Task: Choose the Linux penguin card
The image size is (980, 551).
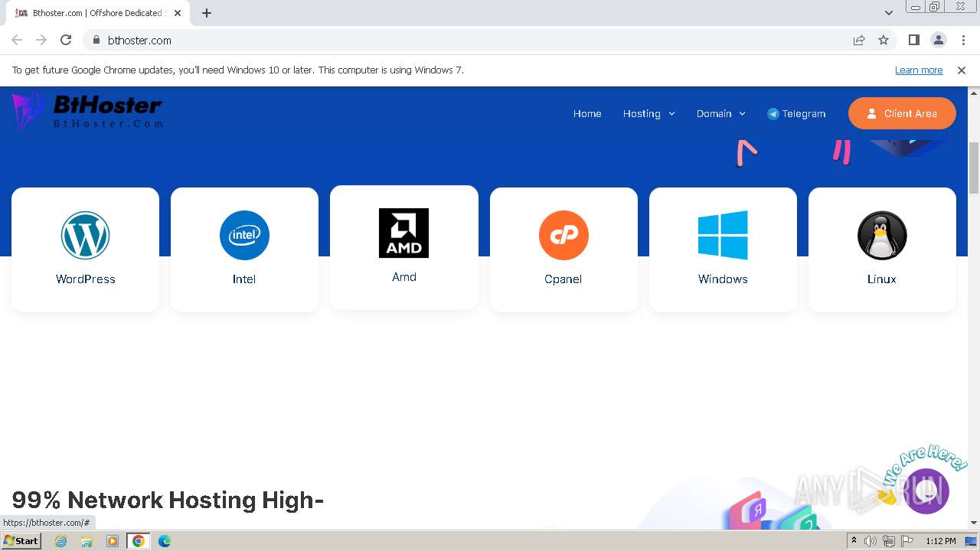Action: pos(882,235)
